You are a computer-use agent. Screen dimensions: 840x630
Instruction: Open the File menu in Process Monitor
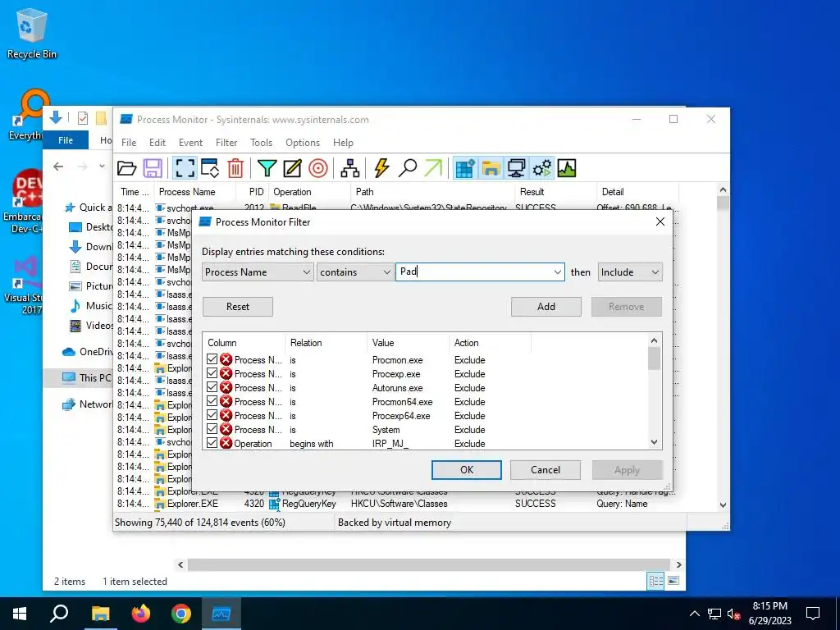tap(129, 143)
